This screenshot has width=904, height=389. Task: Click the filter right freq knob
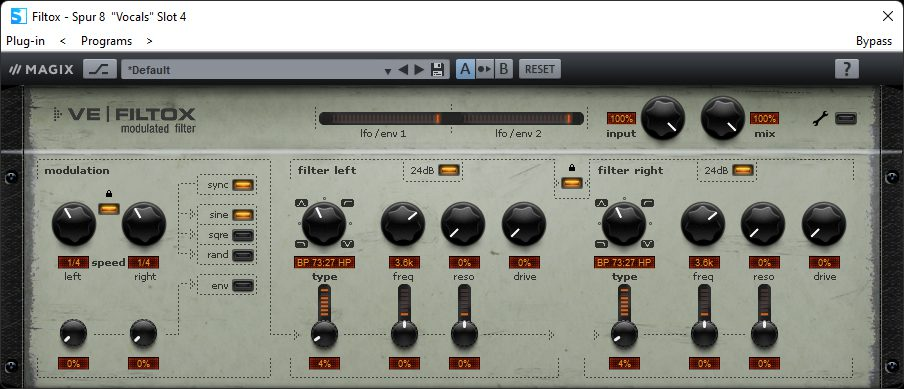pyautogui.click(x=703, y=224)
